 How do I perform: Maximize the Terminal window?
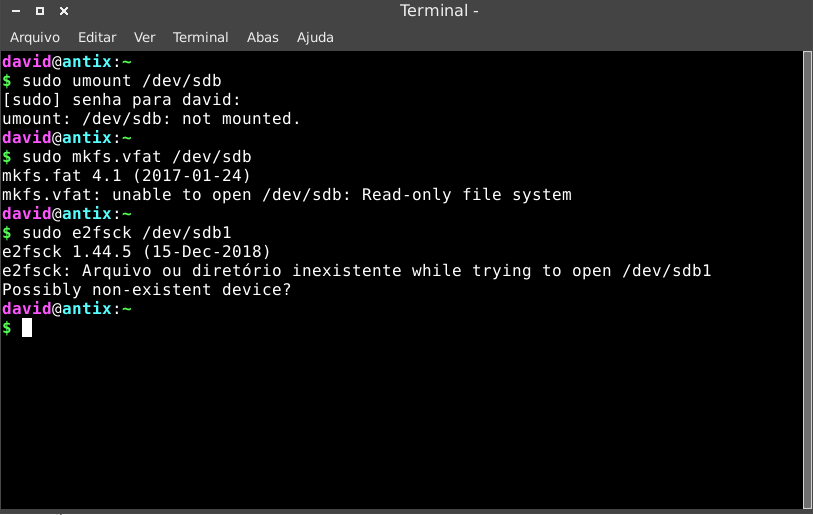click(40, 11)
